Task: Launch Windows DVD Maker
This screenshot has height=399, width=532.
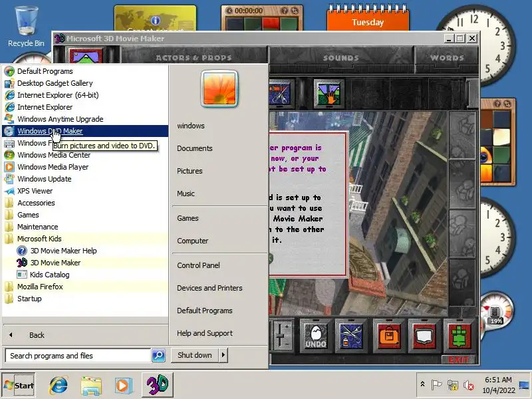Action: point(85,131)
